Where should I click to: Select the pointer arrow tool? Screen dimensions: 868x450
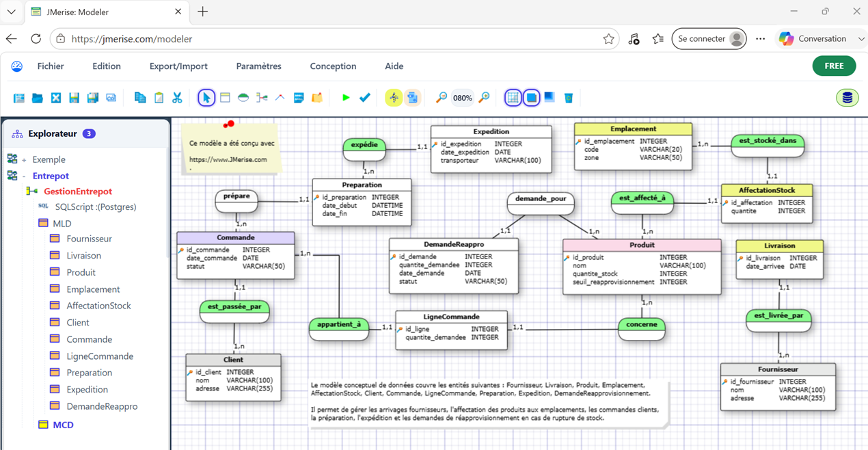pyautogui.click(x=206, y=98)
